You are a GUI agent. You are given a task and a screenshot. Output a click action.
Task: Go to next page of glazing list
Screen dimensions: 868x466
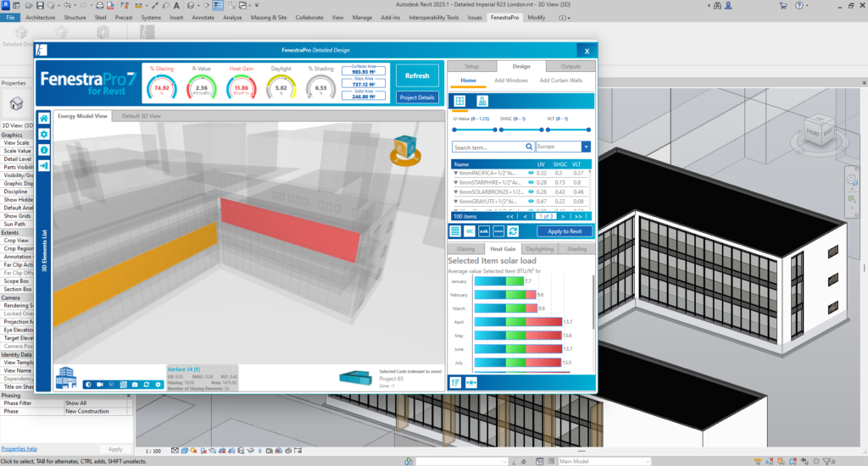(x=563, y=216)
